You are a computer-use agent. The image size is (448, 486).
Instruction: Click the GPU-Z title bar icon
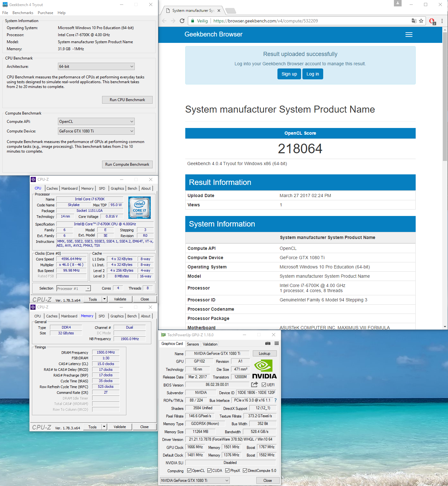[164, 335]
